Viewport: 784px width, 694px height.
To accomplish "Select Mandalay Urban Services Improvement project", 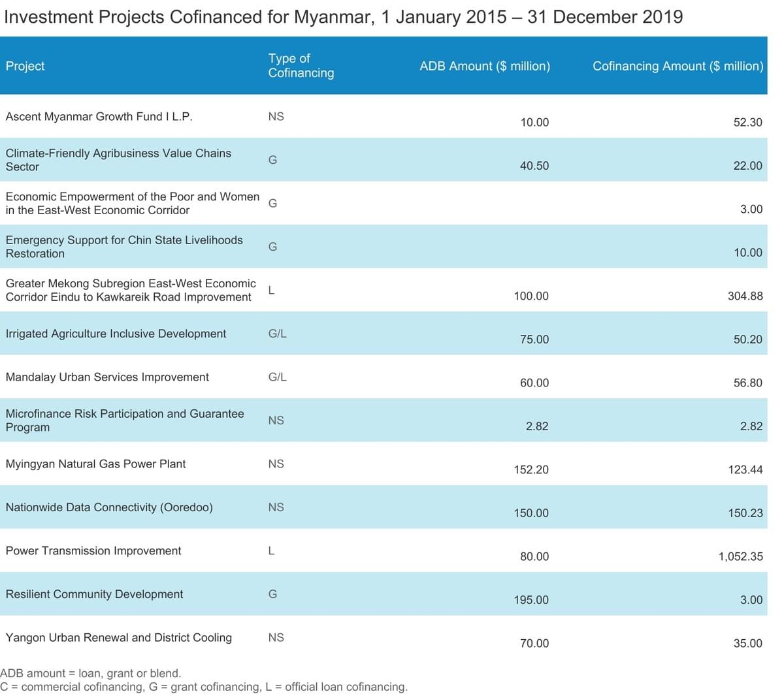I will pyautogui.click(x=107, y=377).
